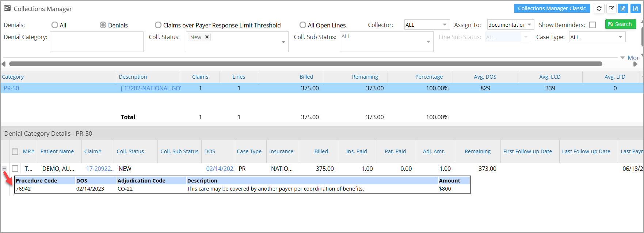
Task: Click the DEMO, AU... patient name cell
Action: point(58,169)
